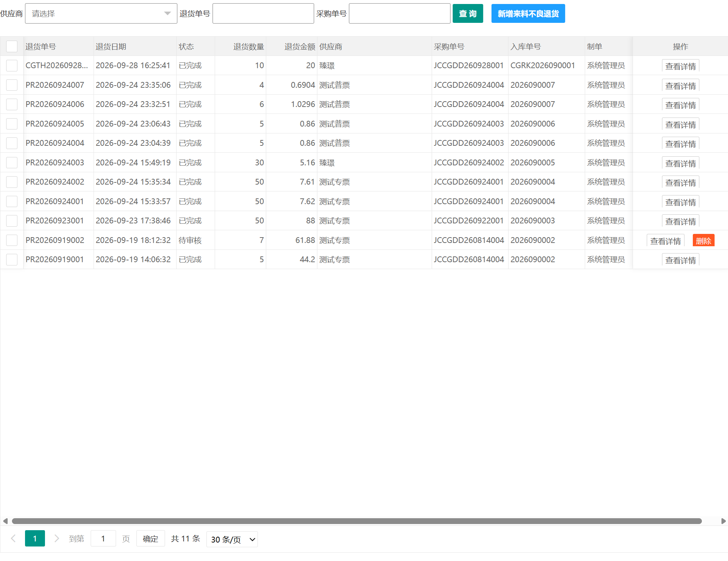Viewport: 728px width, 561px height.
Task: Focus the 采购单号 search field
Action: tap(399, 13)
